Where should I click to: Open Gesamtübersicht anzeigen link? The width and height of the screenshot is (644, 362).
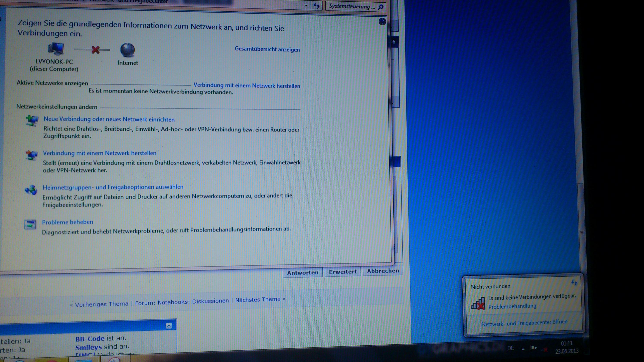pos(267,49)
